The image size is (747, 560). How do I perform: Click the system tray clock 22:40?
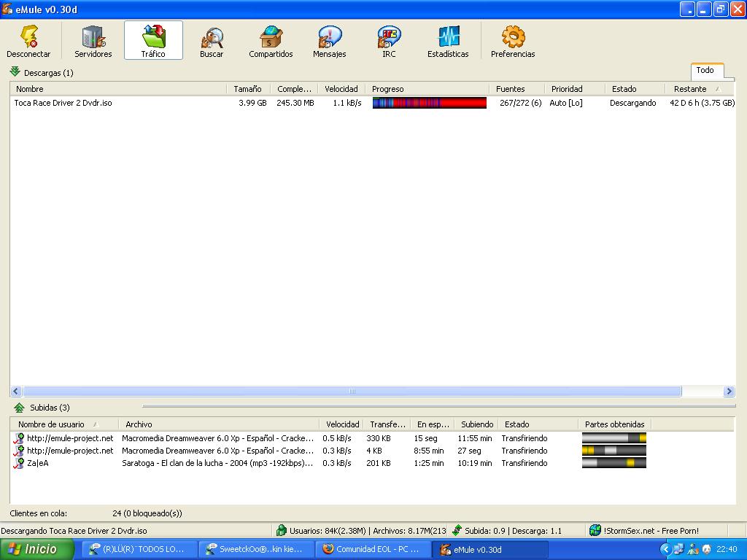pyautogui.click(x=727, y=550)
